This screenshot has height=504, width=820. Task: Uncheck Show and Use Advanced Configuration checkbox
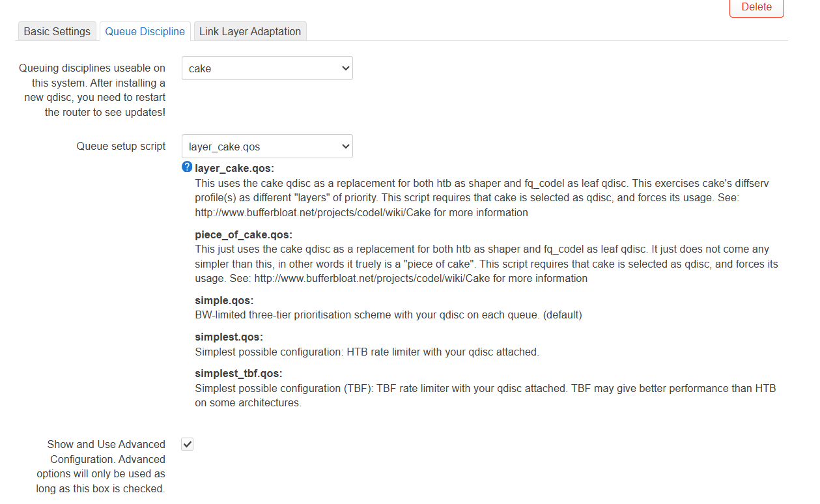click(188, 444)
